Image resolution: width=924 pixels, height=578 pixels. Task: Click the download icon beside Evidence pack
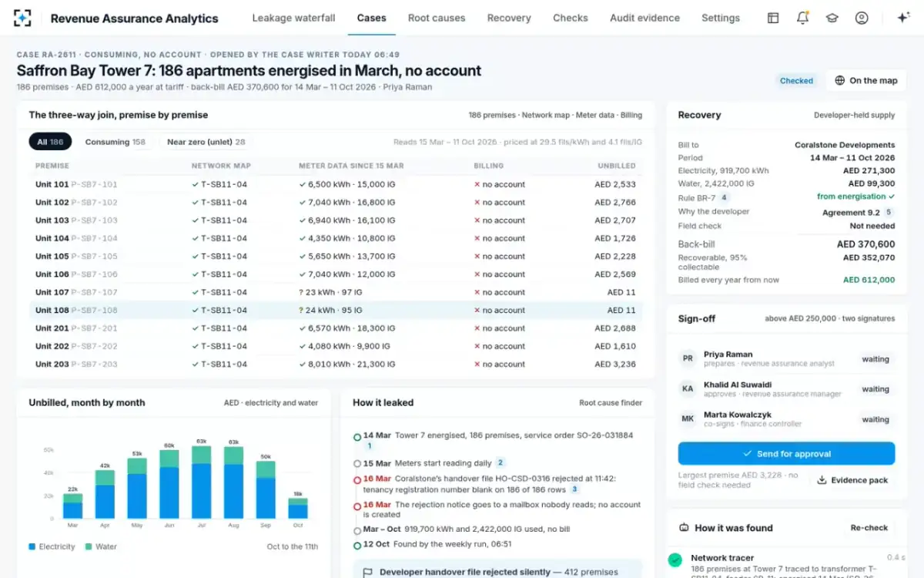point(822,480)
